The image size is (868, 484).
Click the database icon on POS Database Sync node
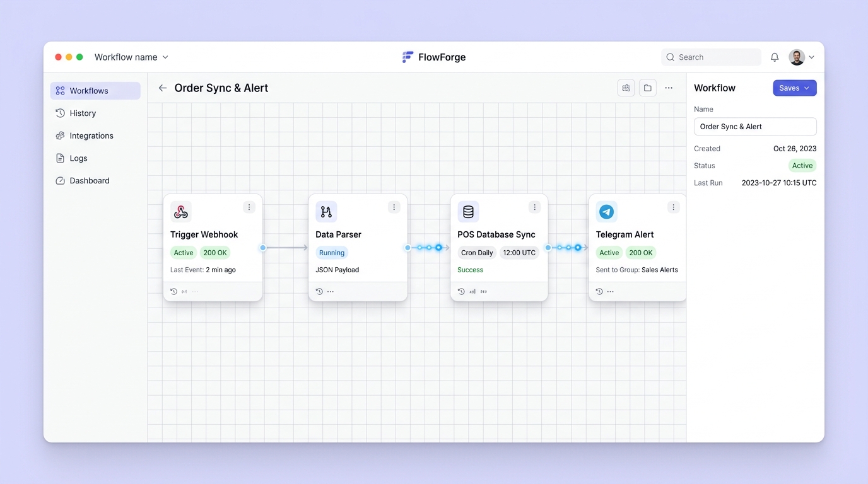[468, 212]
